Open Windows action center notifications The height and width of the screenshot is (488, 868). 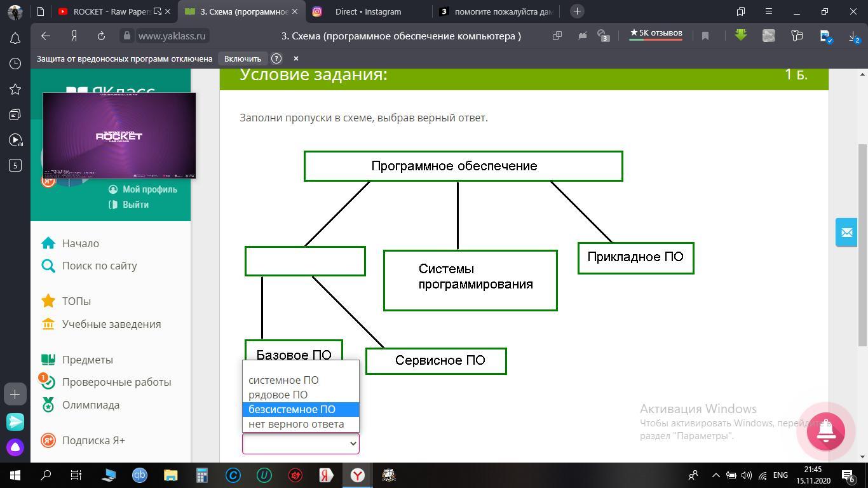848,475
